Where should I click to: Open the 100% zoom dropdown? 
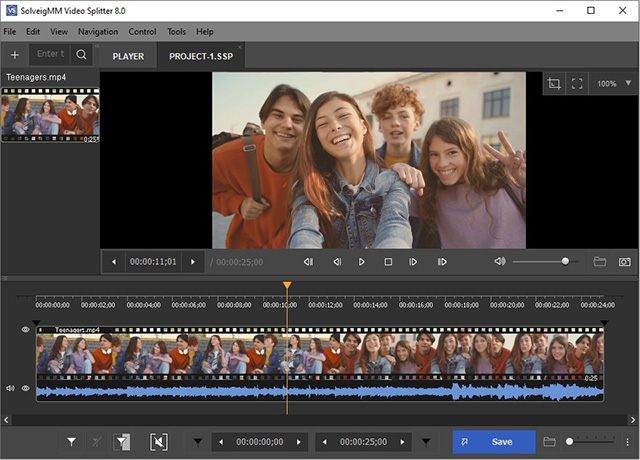coord(614,84)
